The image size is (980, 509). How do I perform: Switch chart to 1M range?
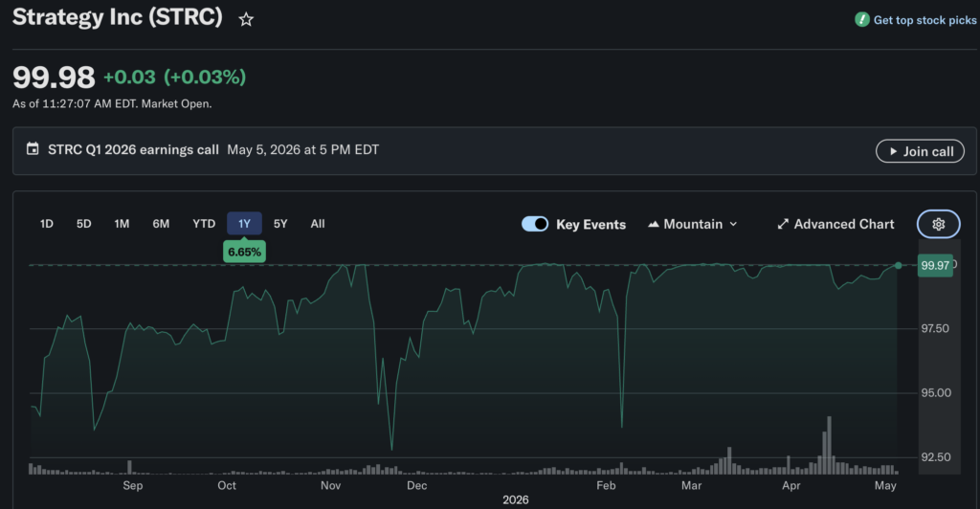[122, 224]
